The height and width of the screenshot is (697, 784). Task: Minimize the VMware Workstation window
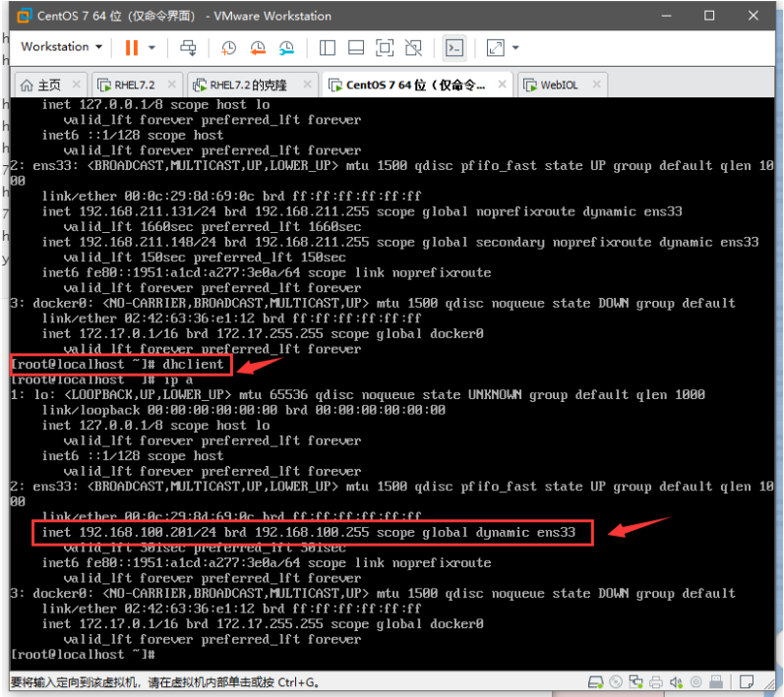pos(666,16)
